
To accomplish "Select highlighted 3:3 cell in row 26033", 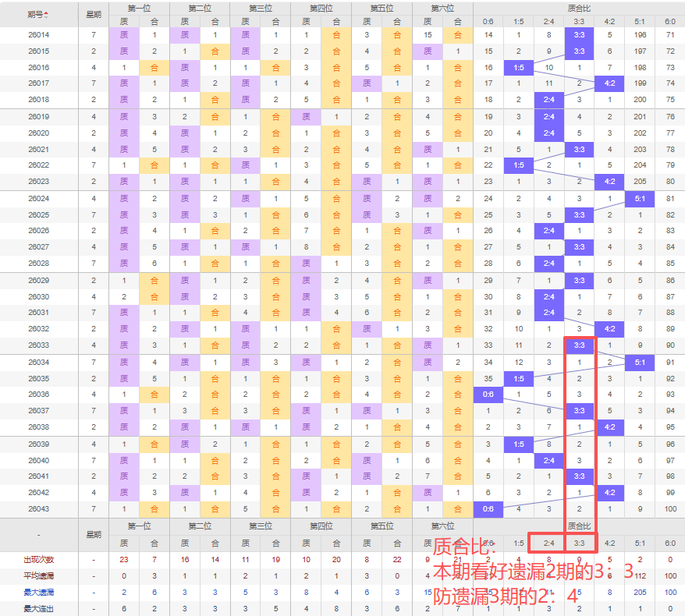I will click(579, 345).
